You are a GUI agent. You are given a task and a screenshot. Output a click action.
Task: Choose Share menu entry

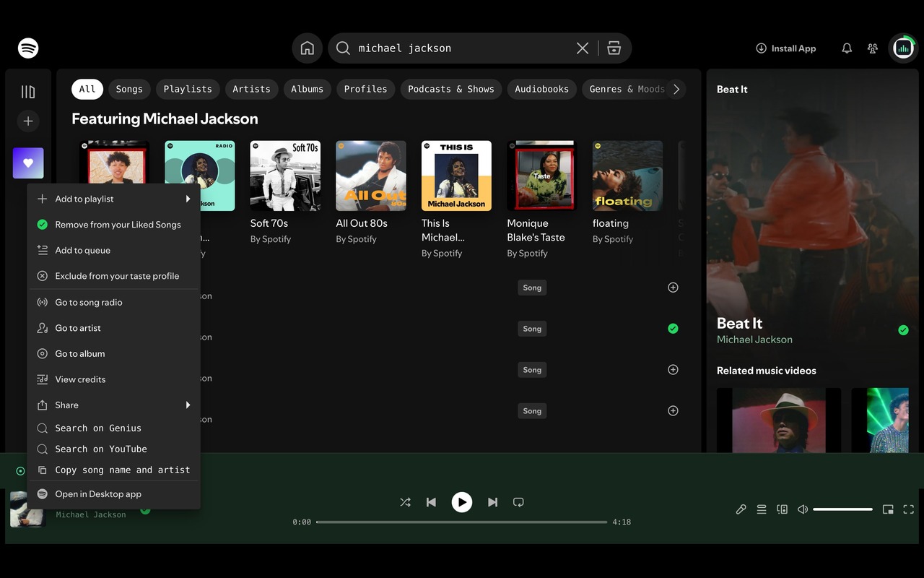pos(113,405)
